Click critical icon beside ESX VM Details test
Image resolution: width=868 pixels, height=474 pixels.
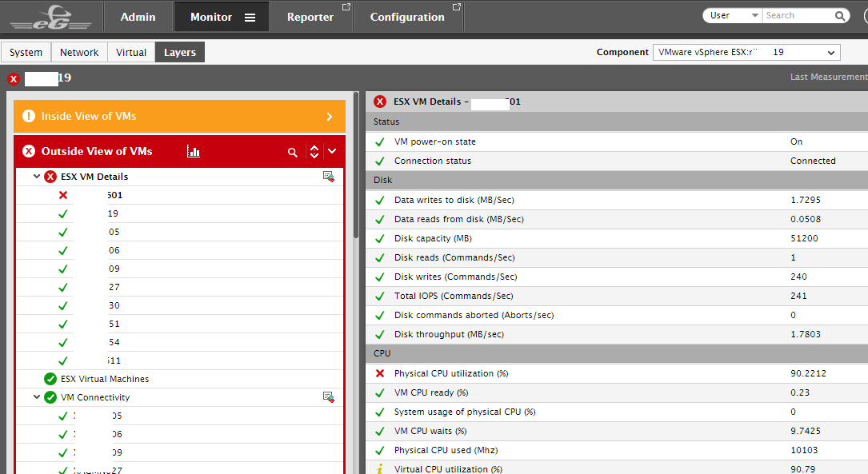coord(50,177)
